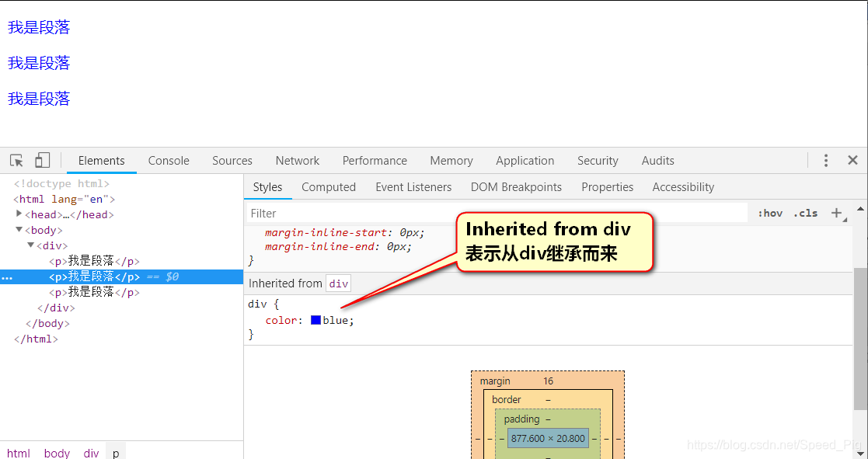Screen dimensions: 868x459
Task: Click the color property name
Action: click(x=282, y=320)
